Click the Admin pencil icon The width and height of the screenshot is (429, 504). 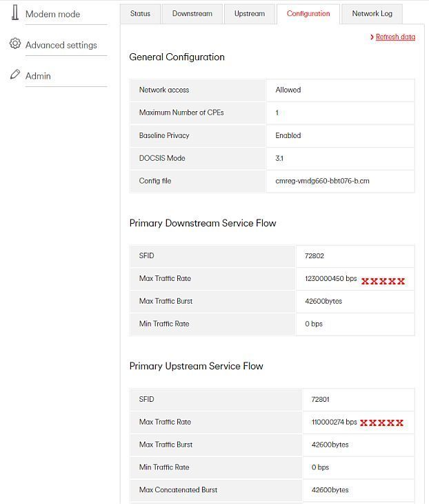click(x=14, y=75)
